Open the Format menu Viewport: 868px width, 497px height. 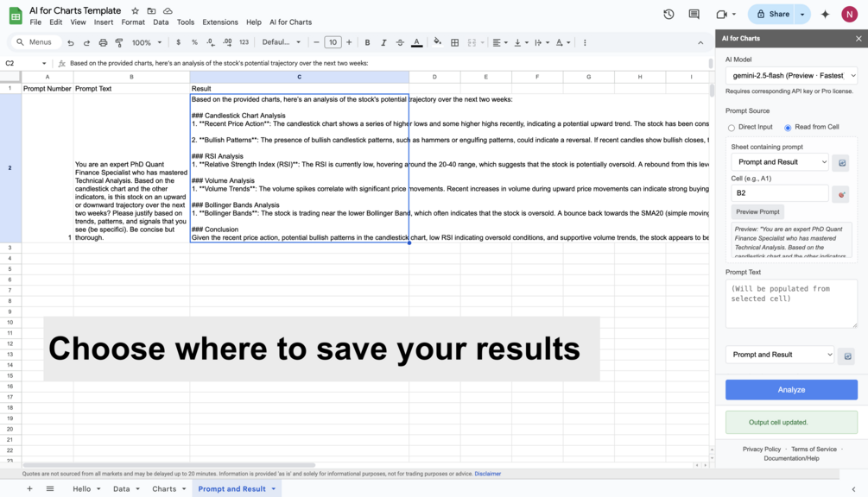click(133, 22)
